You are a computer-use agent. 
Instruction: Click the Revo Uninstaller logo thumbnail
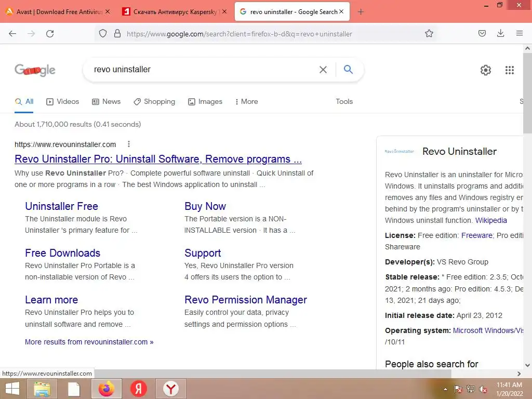(400, 151)
